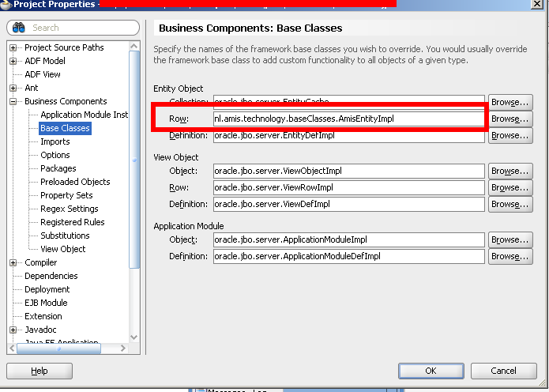Click the tree's scroll left arrow
The image size is (549, 392).
pyautogui.click(x=12, y=349)
